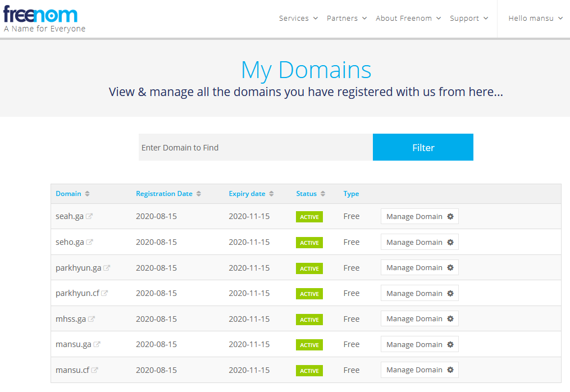Open external link icon next to seah.ga
Screen dimensions: 570x392
[x=89, y=217]
